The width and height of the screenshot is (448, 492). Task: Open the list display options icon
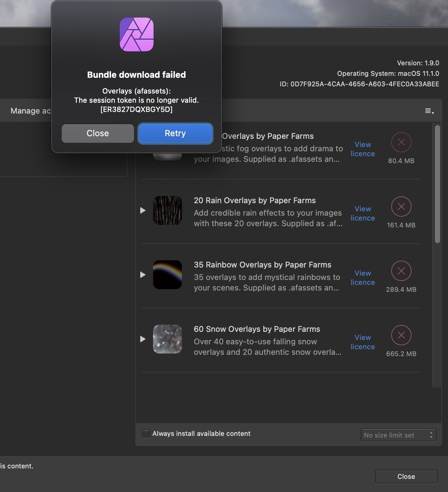tap(429, 111)
